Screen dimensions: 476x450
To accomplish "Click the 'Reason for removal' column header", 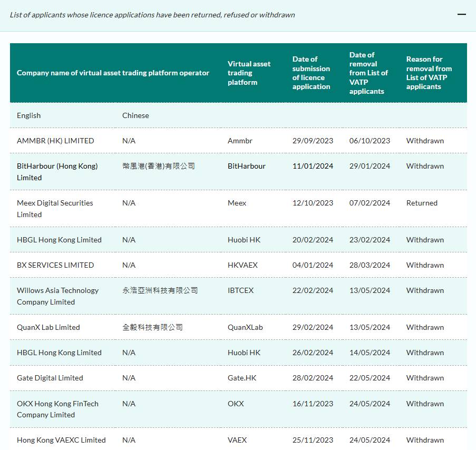I will (429, 73).
